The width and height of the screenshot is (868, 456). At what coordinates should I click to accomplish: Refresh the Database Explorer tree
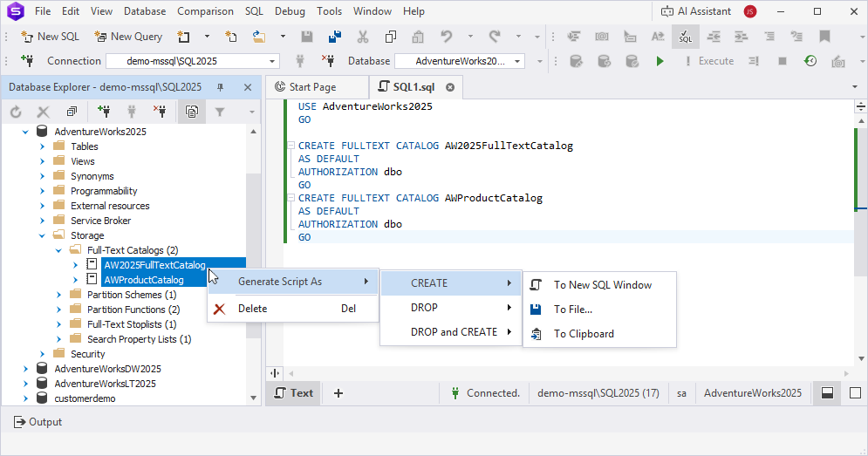click(16, 112)
